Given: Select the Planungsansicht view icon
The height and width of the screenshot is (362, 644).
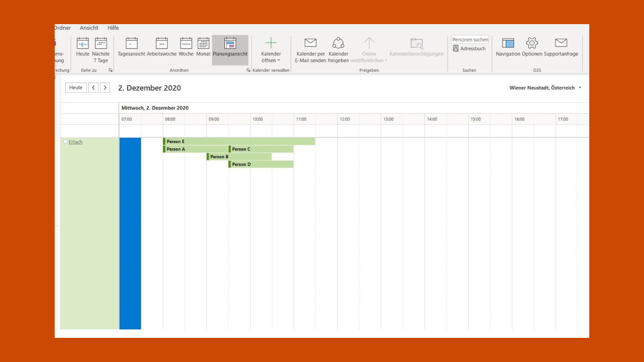Looking at the screenshot, I should click(x=230, y=44).
